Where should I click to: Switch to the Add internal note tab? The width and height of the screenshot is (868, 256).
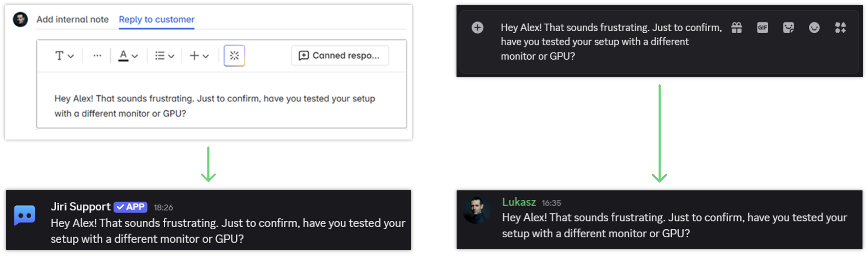(x=72, y=19)
